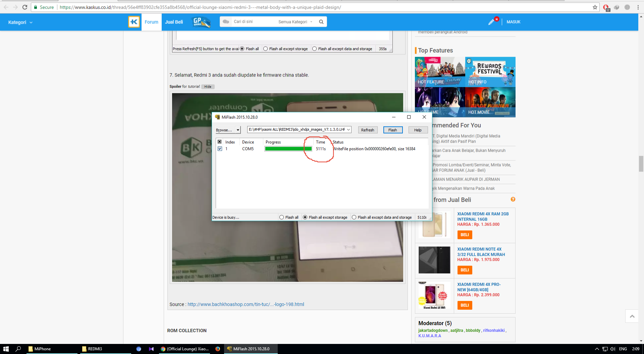The height and width of the screenshot is (354, 644).
Task: Click the Refresh button in MiFlash
Action: point(368,130)
